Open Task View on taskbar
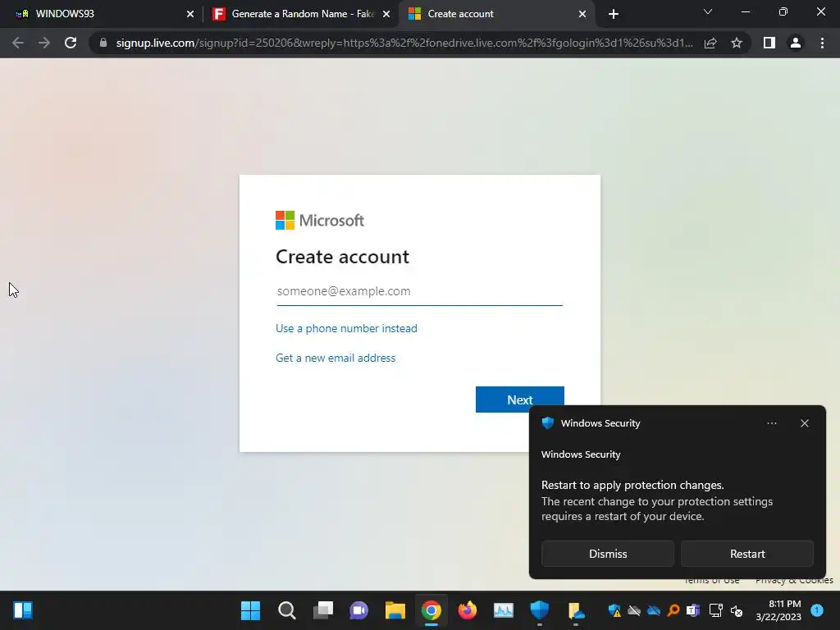The image size is (840, 630). 322,610
